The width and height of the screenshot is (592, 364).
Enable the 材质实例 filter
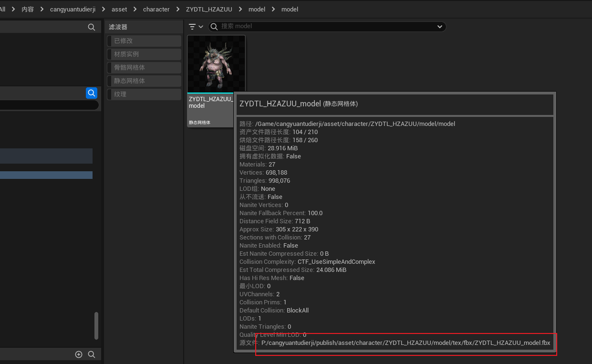(144, 54)
